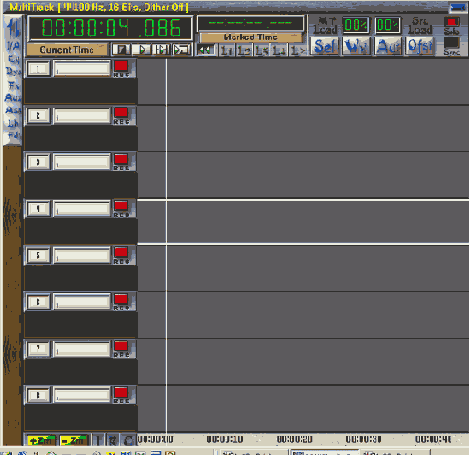Click track 7 name field
Image resolution: width=469 pixels, height=455 pixels.
click(x=82, y=349)
